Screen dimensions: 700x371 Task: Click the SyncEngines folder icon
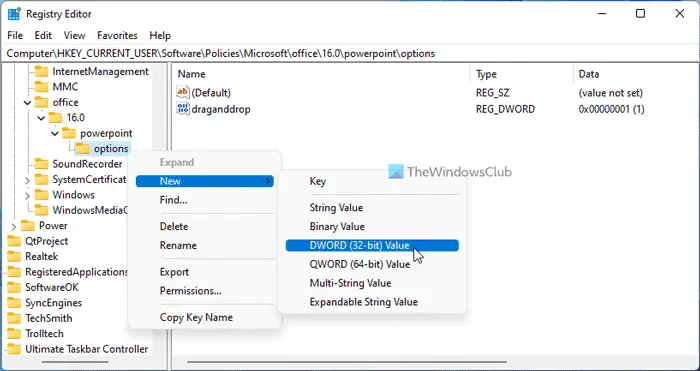tap(14, 303)
